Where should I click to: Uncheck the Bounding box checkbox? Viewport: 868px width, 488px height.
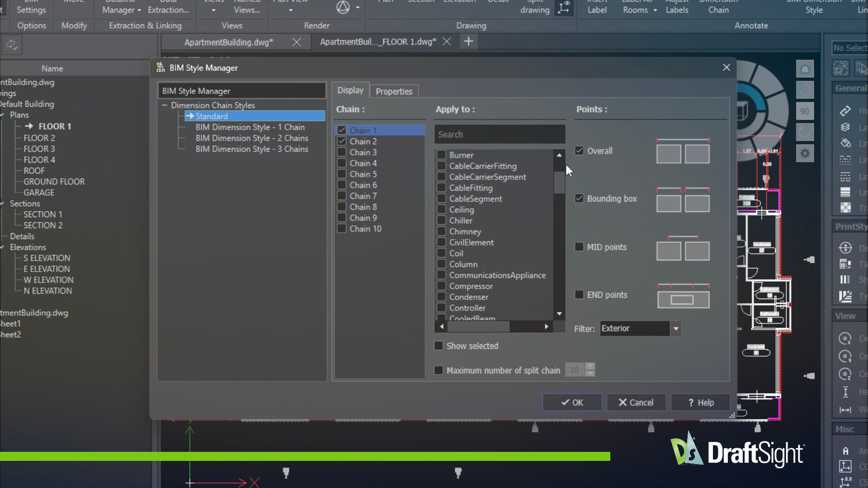pyautogui.click(x=579, y=198)
